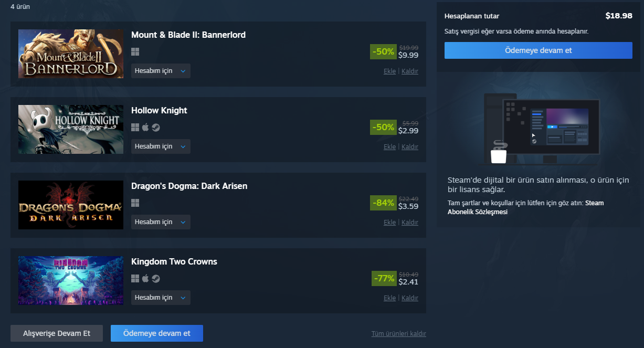Open the Dragon's Dogma: Dark Arisen thumbnail
The height and width of the screenshot is (348, 644).
[71, 205]
